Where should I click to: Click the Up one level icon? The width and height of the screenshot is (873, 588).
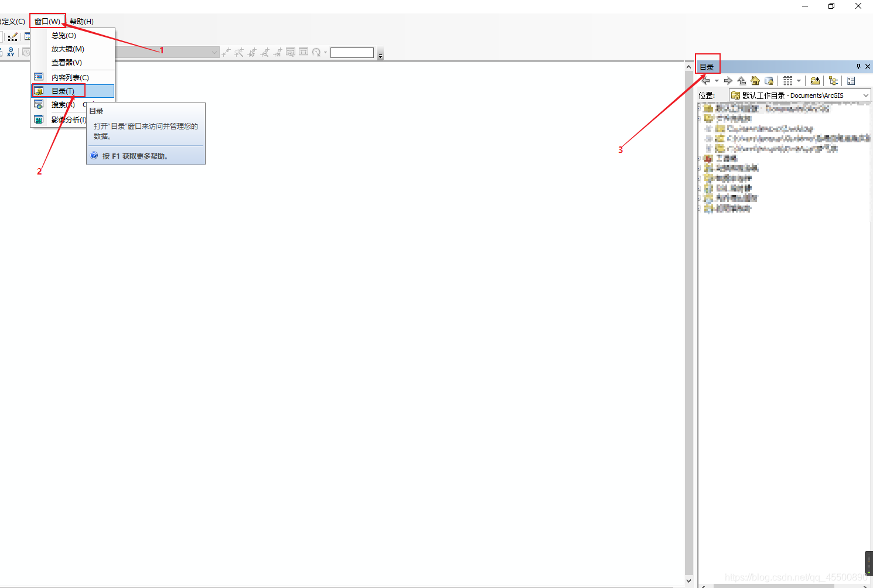pyautogui.click(x=742, y=81)
